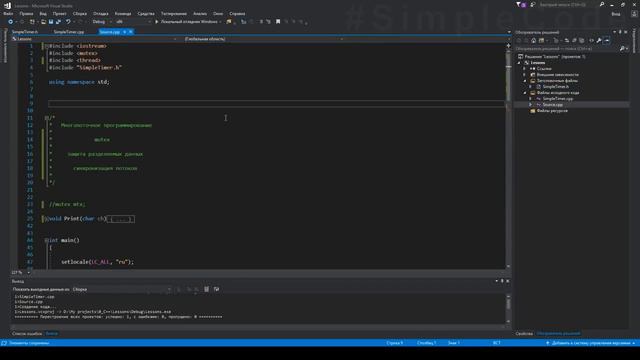Close the Output panel

[508, 281]
